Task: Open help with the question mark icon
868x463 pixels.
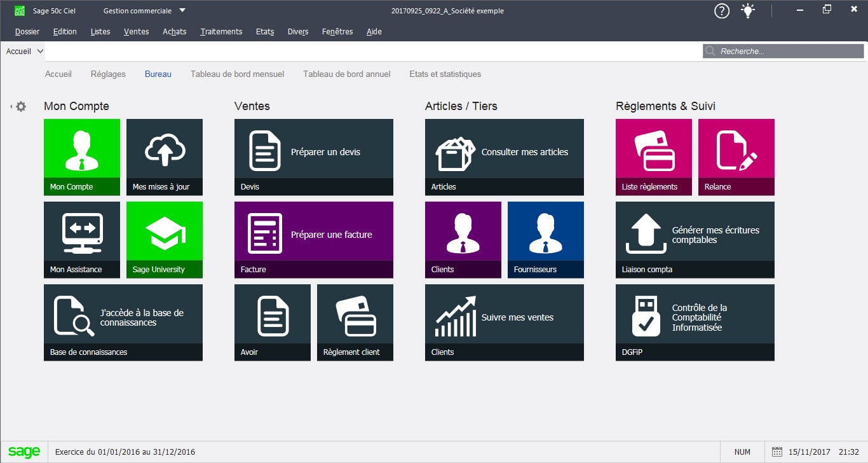Action: click(722, 11)
